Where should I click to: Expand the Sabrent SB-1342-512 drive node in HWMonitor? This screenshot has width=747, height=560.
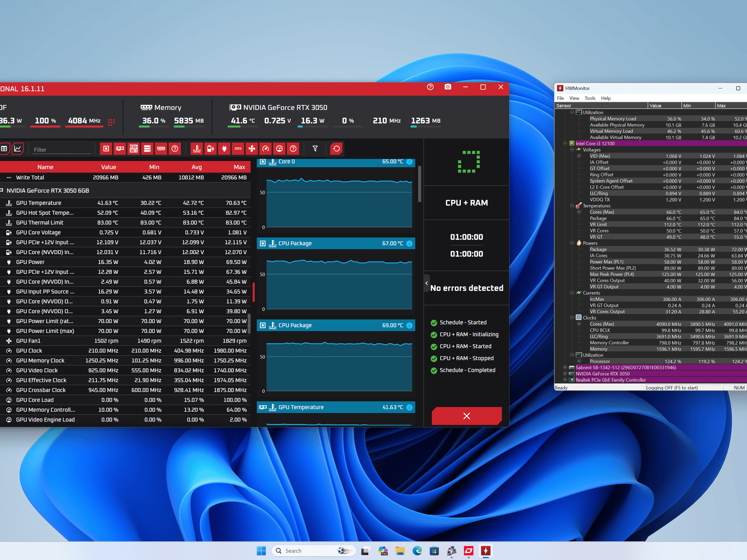pyautogui.click(x=565, y=367)
